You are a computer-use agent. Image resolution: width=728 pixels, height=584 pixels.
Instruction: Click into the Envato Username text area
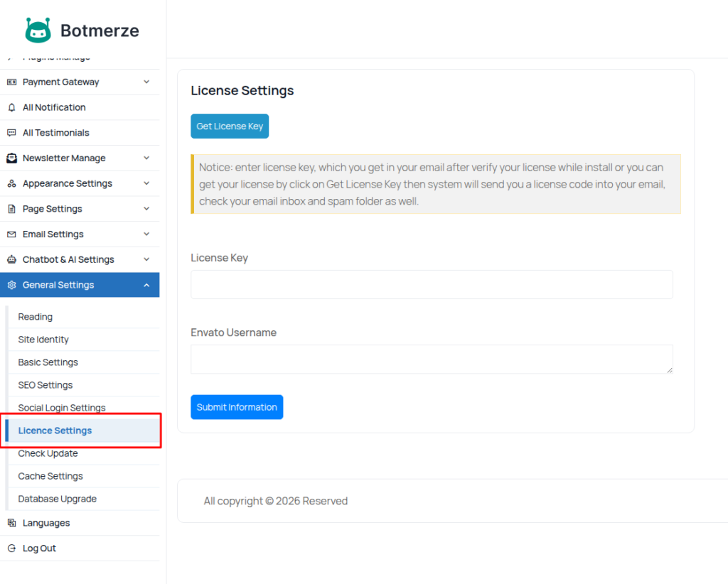432,359
